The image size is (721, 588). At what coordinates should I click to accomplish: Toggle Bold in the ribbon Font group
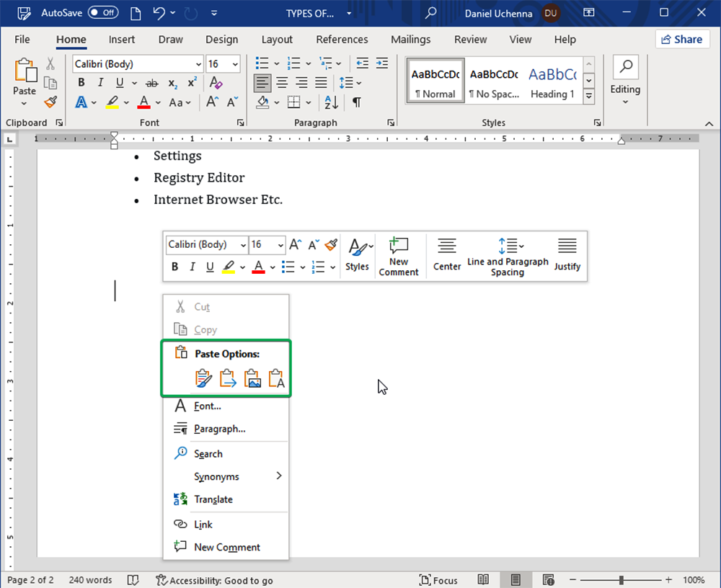[81, 83]
